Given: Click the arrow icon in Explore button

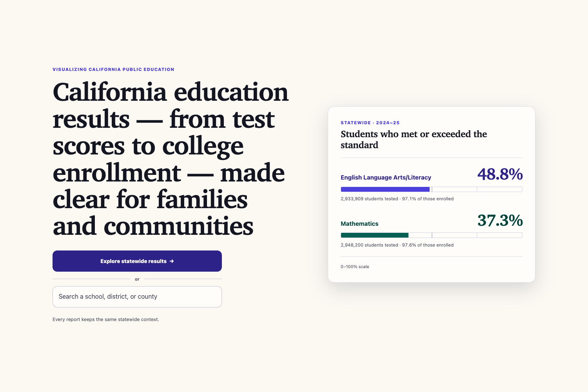Looking at the screenshot, I should [172, 261].
